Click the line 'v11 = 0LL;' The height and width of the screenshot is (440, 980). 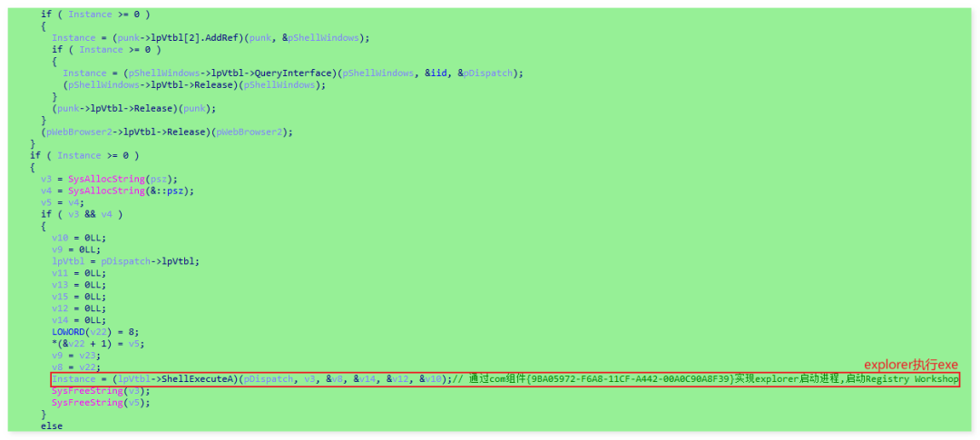[79, 273]
